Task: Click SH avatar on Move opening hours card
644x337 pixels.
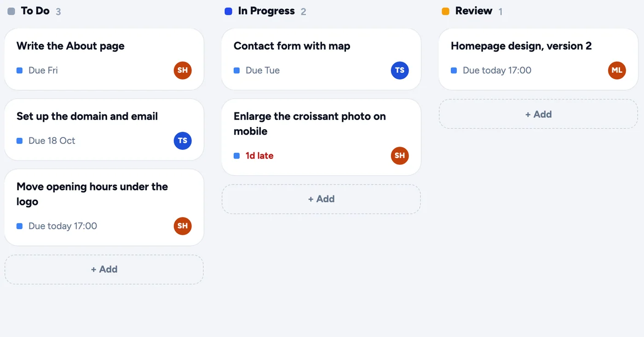Action: pyautogui.click(x=183, y=226)
